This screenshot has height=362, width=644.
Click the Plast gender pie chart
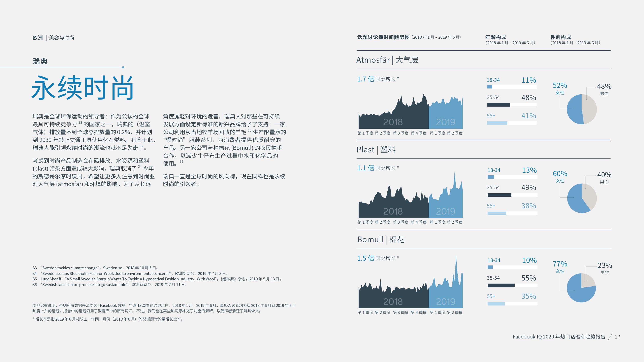(x=582, y=198)
